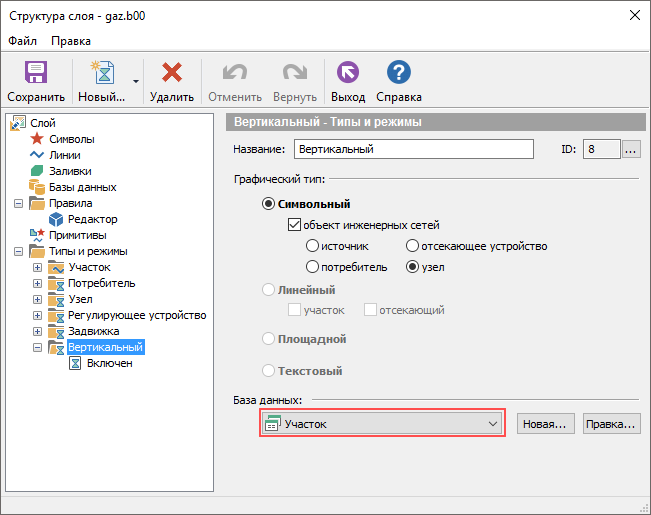Open the Правка menu

point(71,41)
